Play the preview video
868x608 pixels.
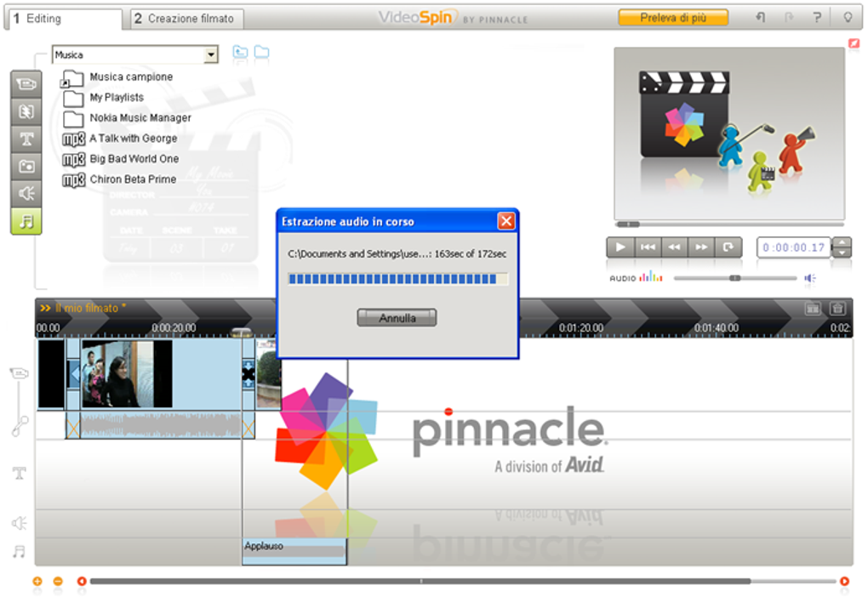pyautogui.click(x=620, y=247)
